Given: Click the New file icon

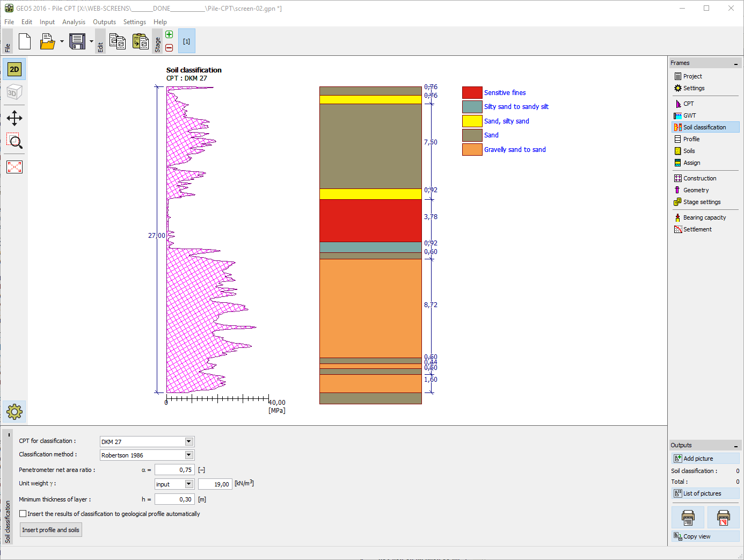Looking at the screenshot, I should 25,41.
